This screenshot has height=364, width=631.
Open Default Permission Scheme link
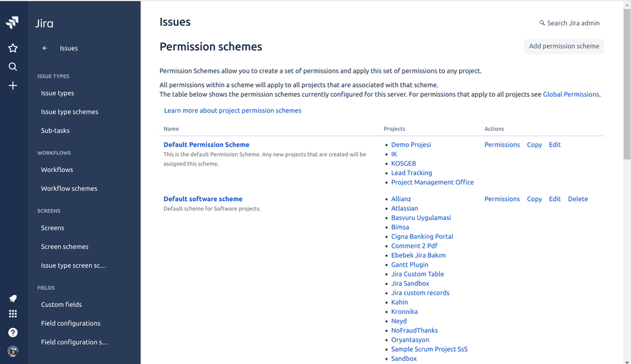207,145
